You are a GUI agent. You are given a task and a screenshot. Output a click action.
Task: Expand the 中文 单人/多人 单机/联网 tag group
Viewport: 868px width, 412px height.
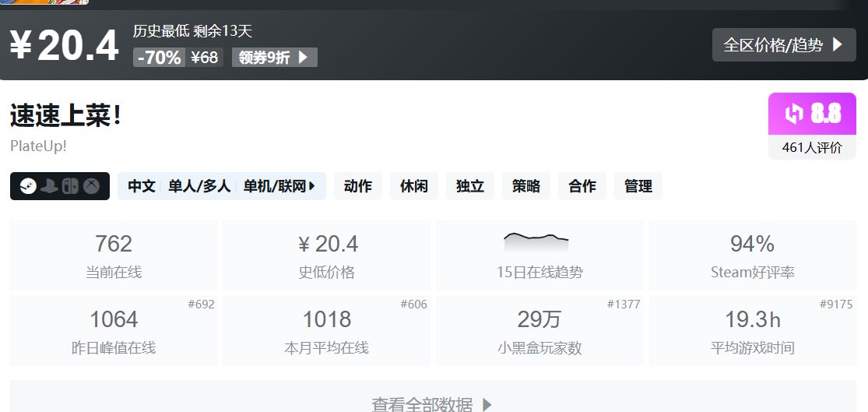pos(221,186)
